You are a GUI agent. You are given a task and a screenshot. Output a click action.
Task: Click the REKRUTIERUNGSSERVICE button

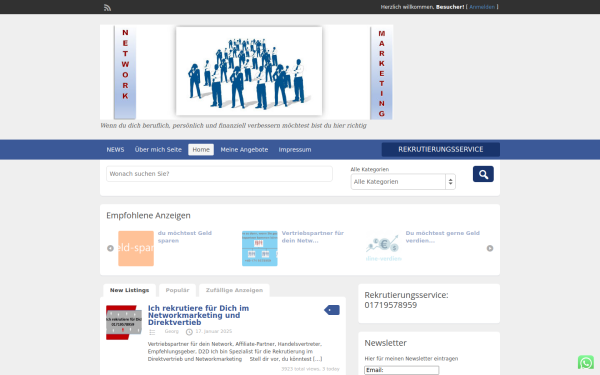point(440,150)
